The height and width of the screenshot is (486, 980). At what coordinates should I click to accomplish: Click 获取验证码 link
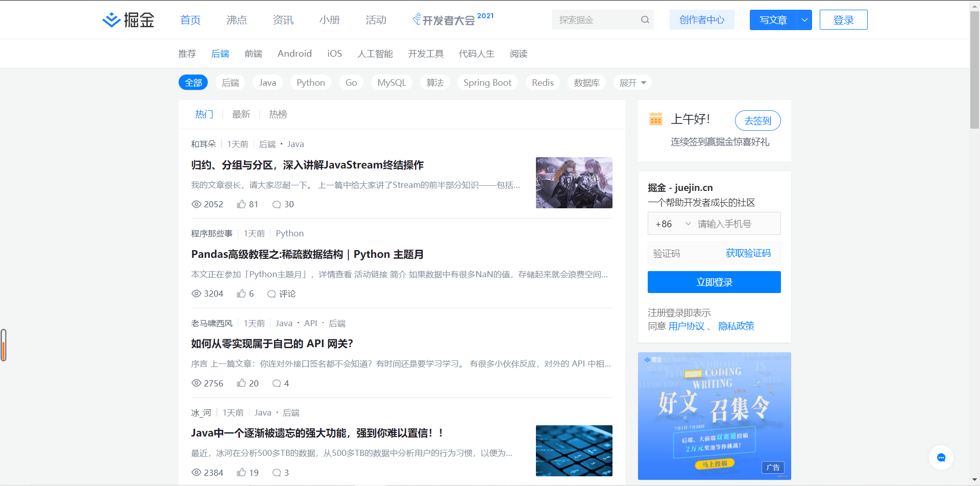748,253
